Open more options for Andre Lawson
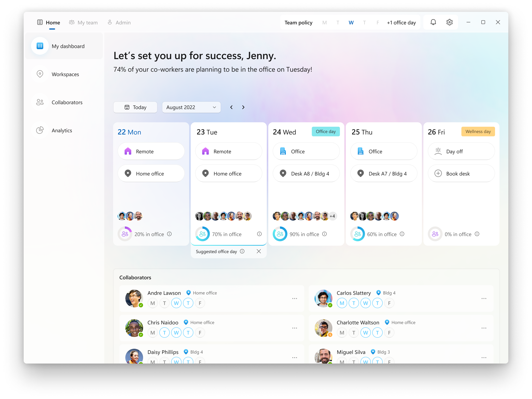This screenshot has width=532, height=399. pos(294,298)
